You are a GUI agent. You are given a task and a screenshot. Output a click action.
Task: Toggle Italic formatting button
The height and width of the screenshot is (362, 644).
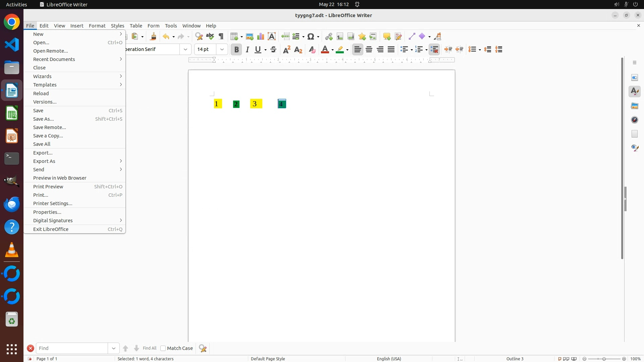(248, 50)
